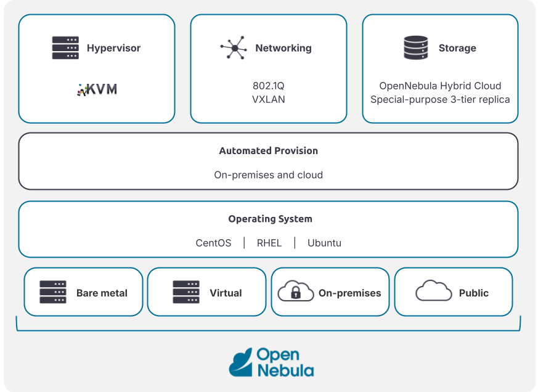Screen dimensions: 538x392
Task: Click the OpenNebula Hybrid Cloud text
Action: tap(440, 86)
